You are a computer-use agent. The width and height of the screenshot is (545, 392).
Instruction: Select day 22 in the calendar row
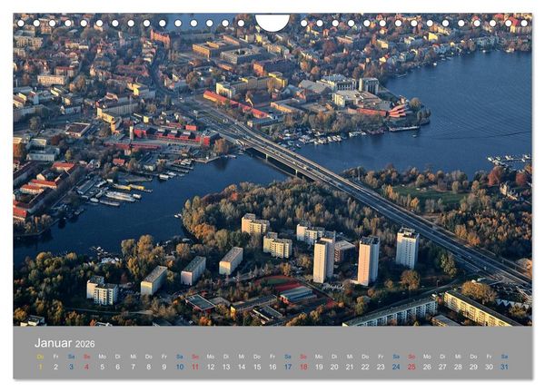coord(365,367)
